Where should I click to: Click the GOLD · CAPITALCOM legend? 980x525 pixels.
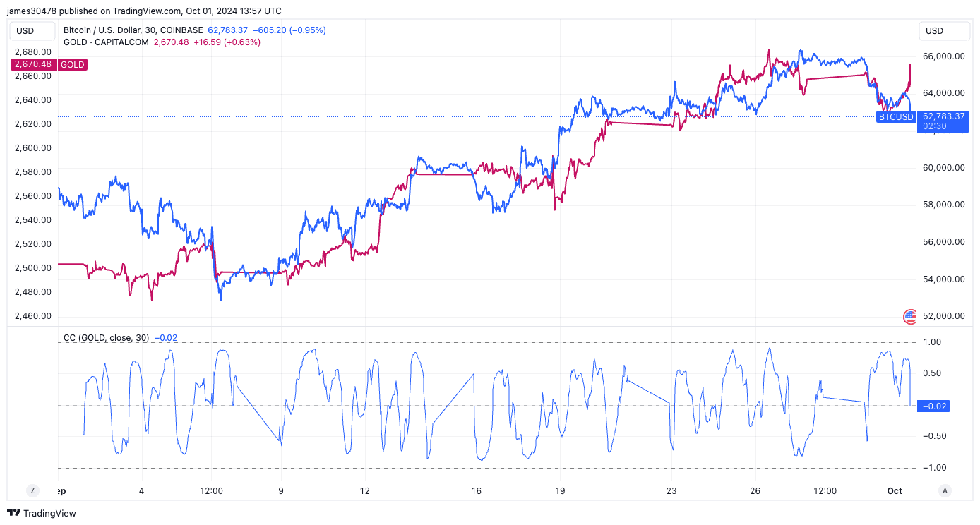[x=106, y=42]
